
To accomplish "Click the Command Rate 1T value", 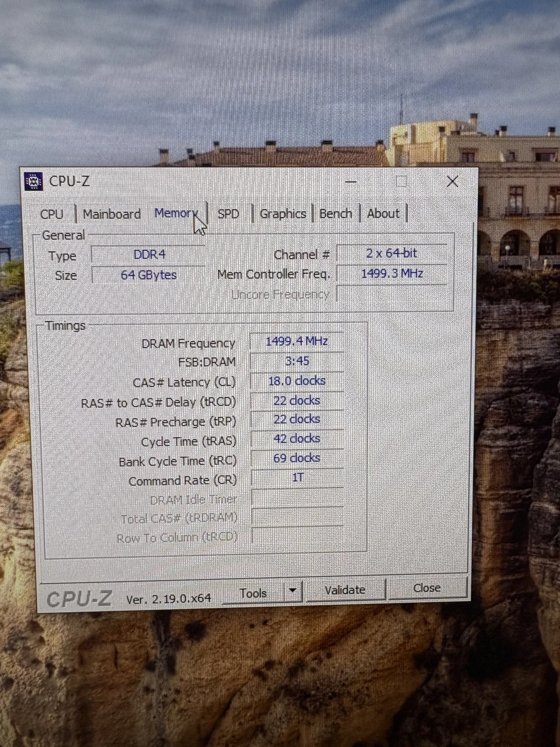I will click(x=298, y=477).
